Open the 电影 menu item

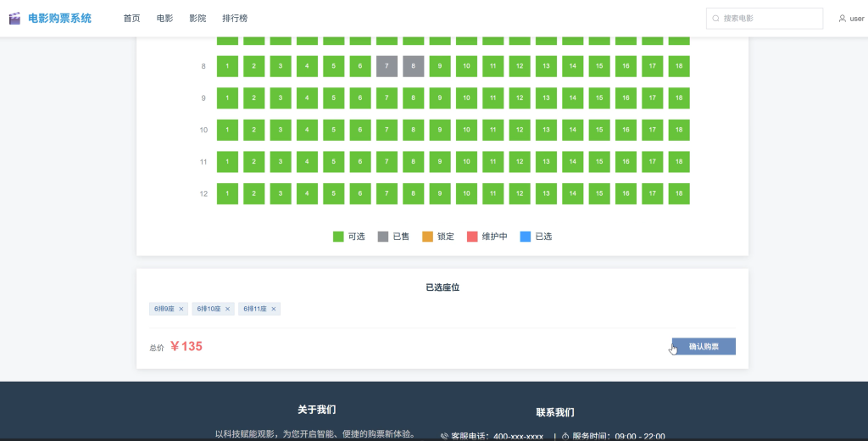pyautogui.click(x=165, y=19)
